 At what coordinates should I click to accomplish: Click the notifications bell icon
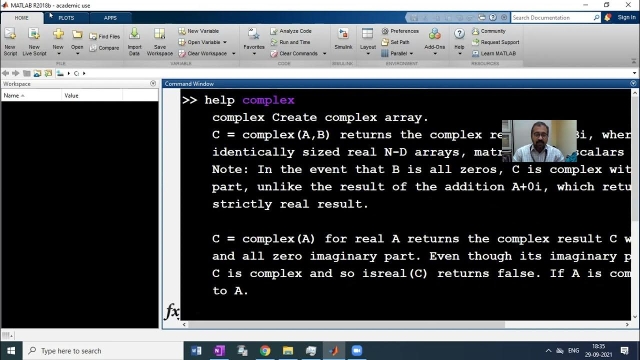tap(608, 18)
